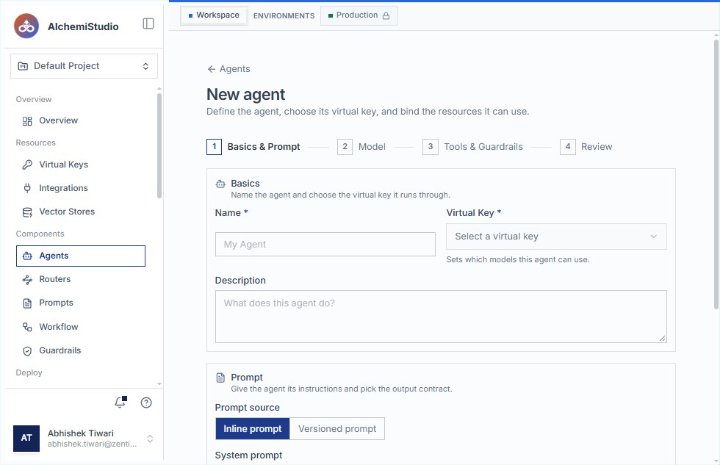Click the Abhishek Tiwari user name

pyautogui.click(x=80, y=433)
